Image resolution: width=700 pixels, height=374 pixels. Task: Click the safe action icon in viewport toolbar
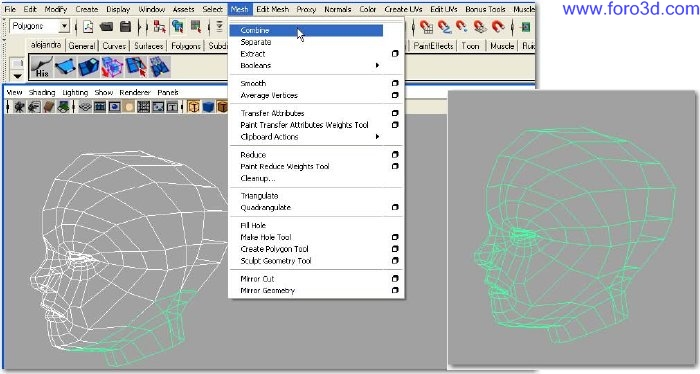pos(158,107)
